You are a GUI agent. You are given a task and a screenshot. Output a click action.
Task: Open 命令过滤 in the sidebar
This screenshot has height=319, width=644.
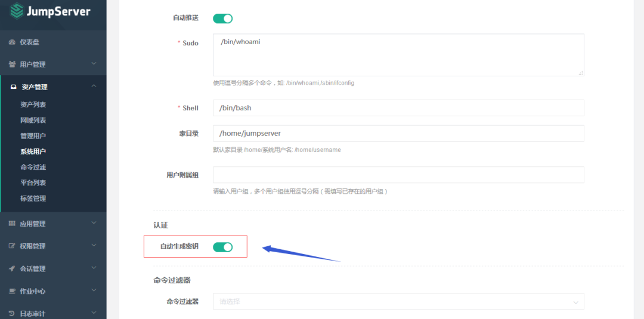[x=33, y=167]
